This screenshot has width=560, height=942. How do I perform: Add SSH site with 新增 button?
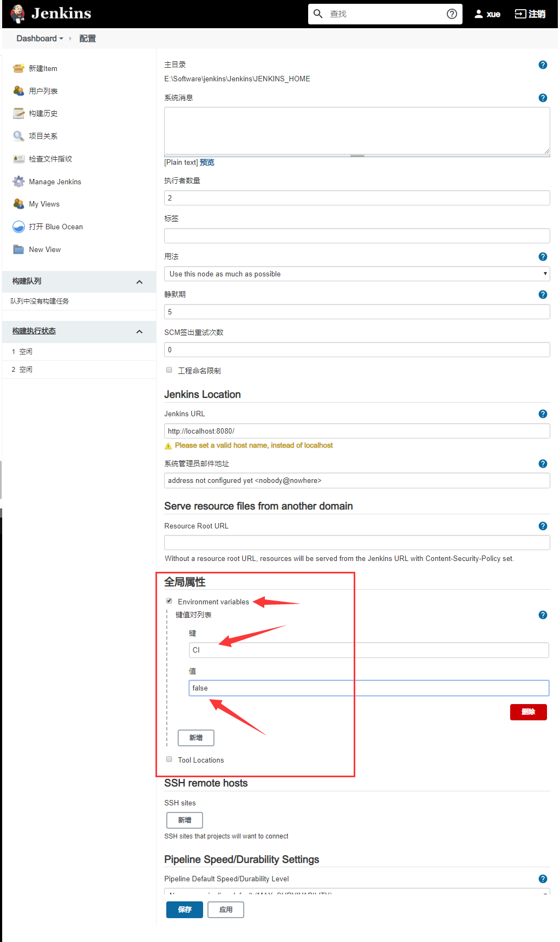coord(185,820)
